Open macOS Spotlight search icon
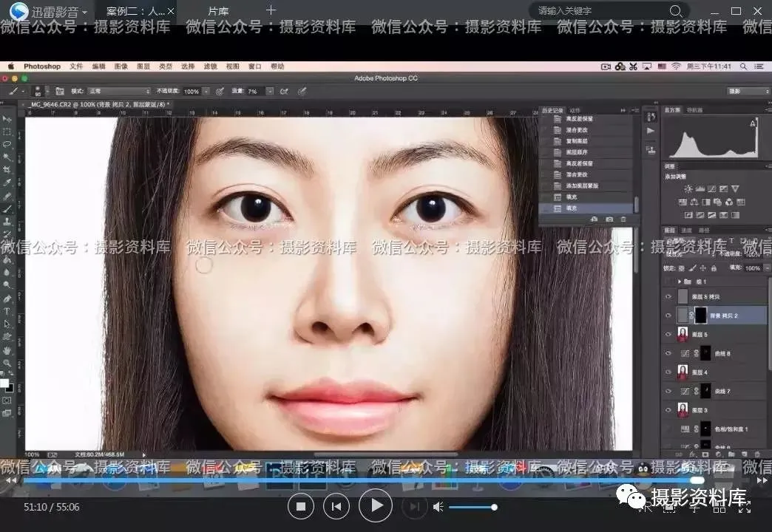This screenshot has height=532, width=772. point(743,66)
